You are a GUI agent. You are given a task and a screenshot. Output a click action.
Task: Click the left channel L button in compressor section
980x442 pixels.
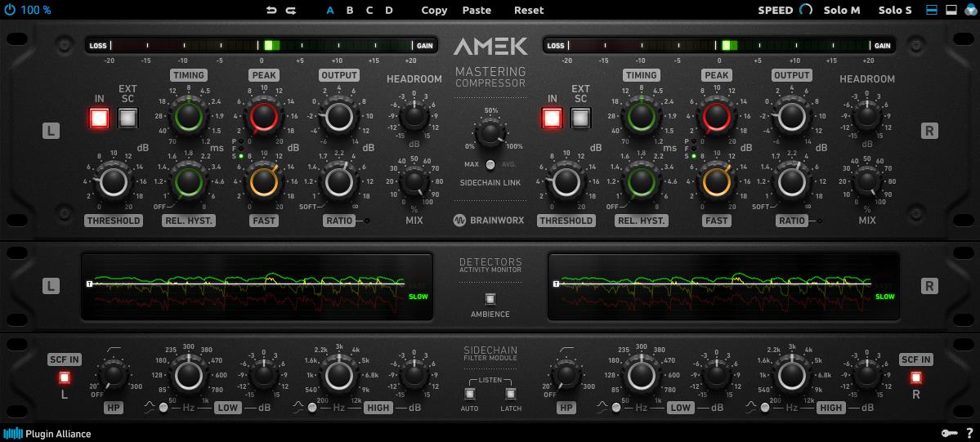(x=51, y=131)
